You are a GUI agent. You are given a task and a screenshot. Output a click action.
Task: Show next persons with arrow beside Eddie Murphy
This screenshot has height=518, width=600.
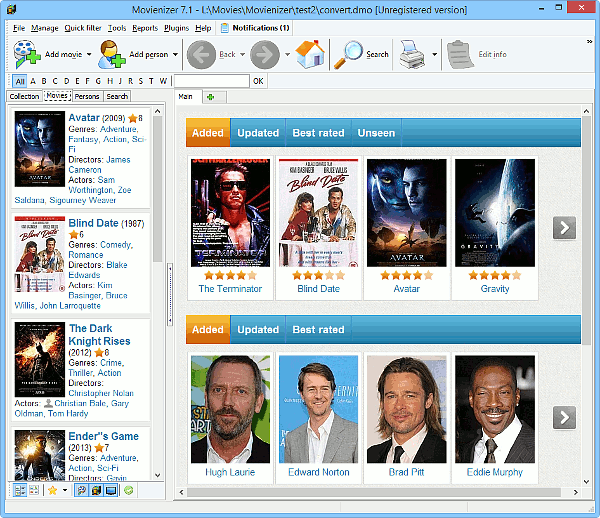point(564,417)
